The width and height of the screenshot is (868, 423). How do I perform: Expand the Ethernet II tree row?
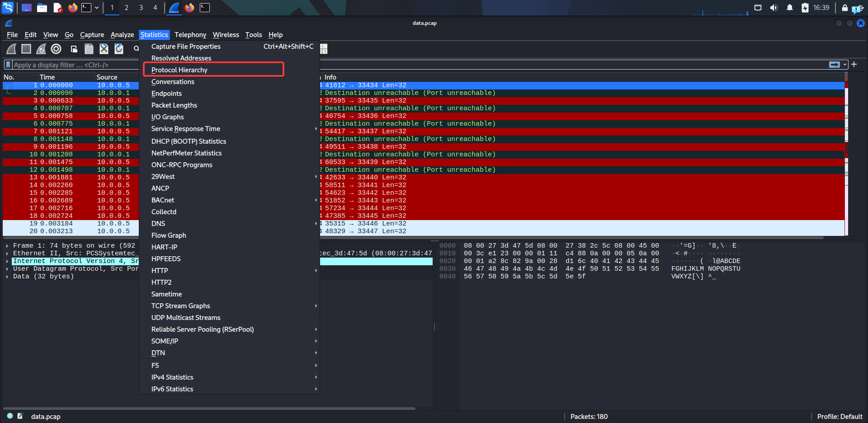tap(7, 254)
